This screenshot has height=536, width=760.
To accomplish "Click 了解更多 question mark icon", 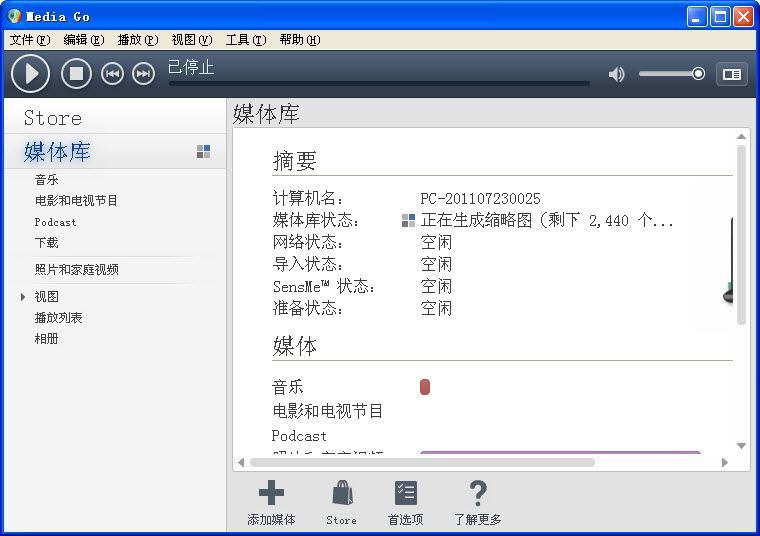I will coord(478,493).
